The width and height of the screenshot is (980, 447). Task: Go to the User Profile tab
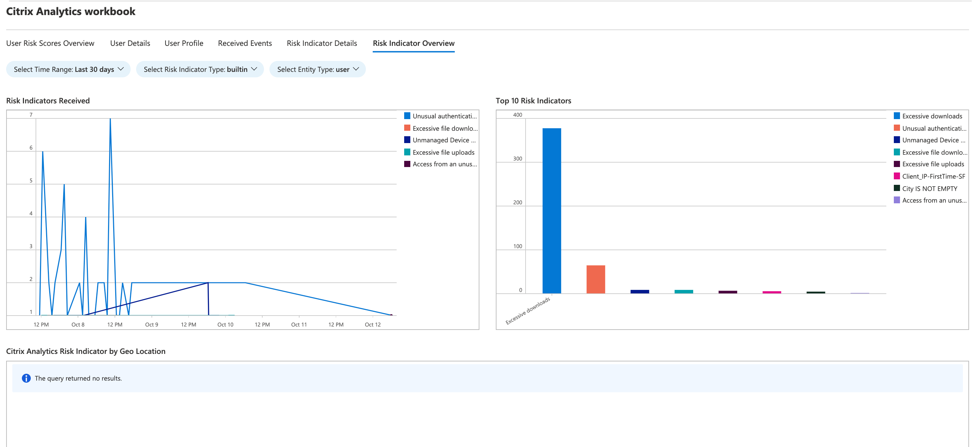184,43
